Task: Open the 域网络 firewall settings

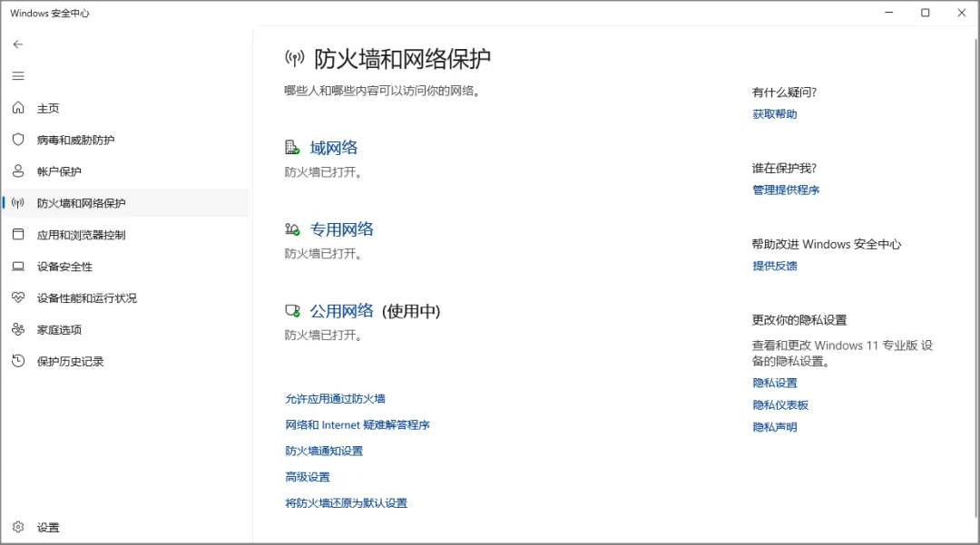Action: click(334, 148)
